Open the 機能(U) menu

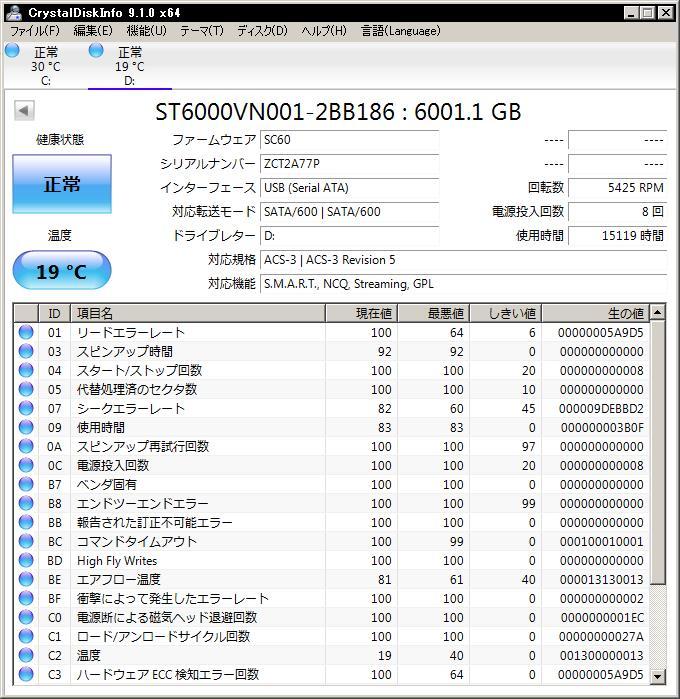pyautogui.click(x=146, y=31)
